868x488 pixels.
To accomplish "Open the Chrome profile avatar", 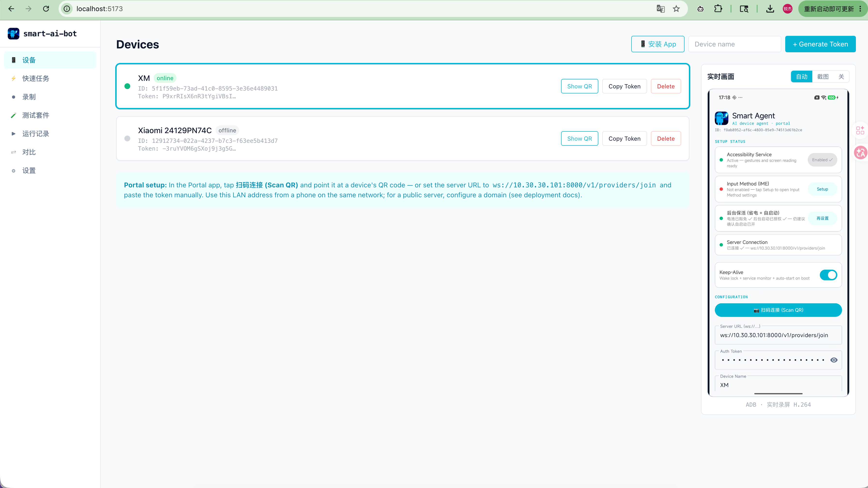I will 787,9.
